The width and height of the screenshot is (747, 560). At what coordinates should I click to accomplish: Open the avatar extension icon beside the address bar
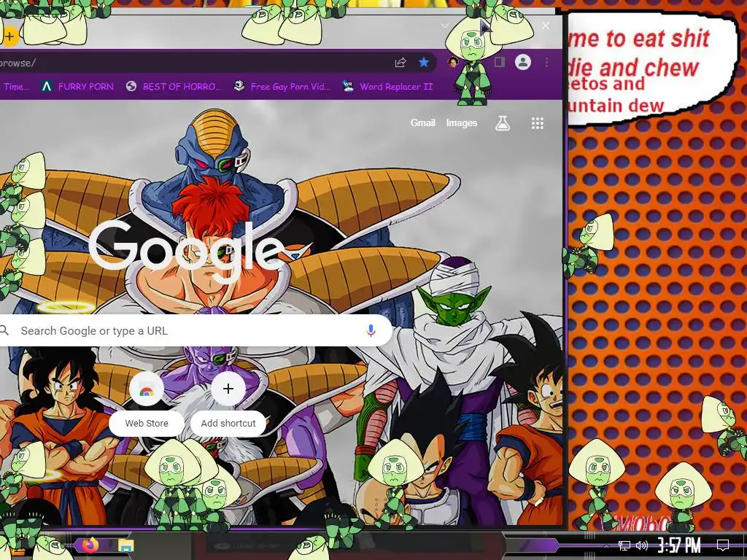click(x=453, y=62)
